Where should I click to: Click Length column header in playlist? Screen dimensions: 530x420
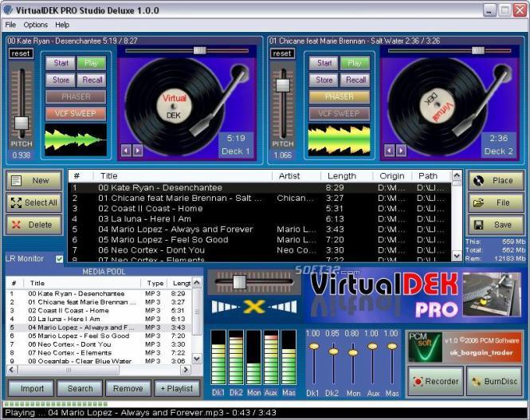coord(347,176)
